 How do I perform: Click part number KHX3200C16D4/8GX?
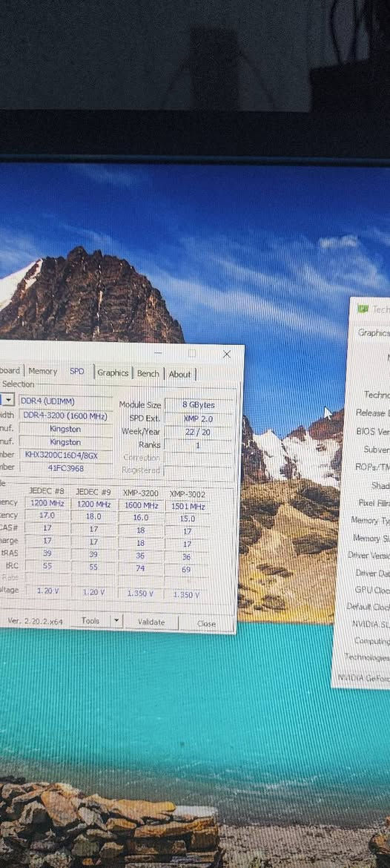coord(66,455)
